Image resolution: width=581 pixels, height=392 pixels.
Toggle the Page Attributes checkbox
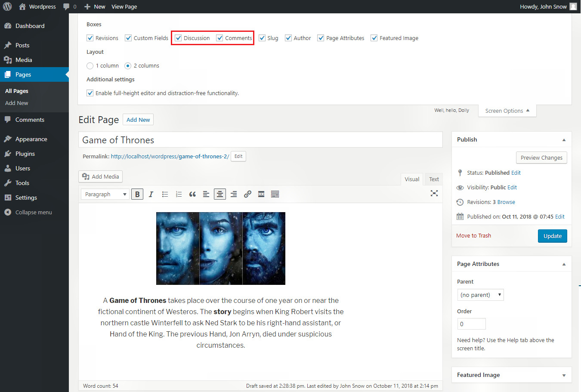(x=321, y=38)
